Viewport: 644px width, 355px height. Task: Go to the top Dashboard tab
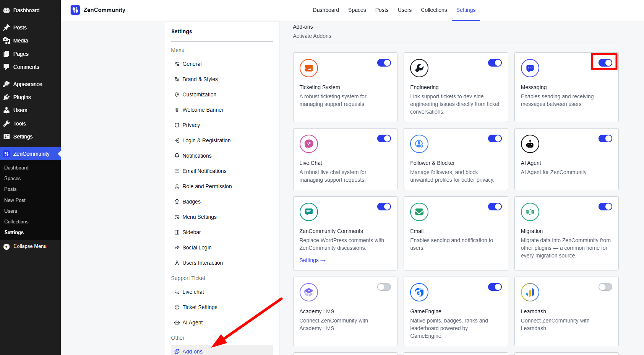coord(326,10)
